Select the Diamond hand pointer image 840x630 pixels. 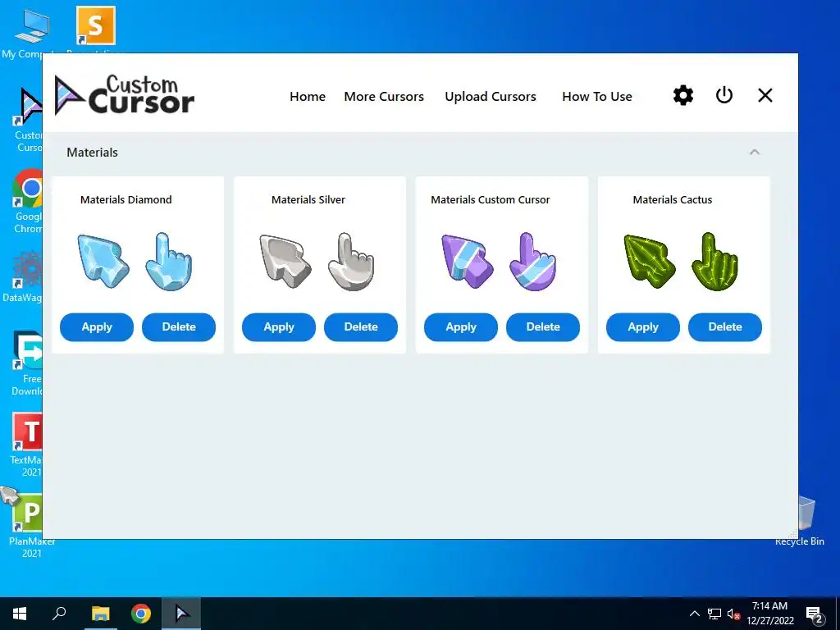[x=168, y=262]
